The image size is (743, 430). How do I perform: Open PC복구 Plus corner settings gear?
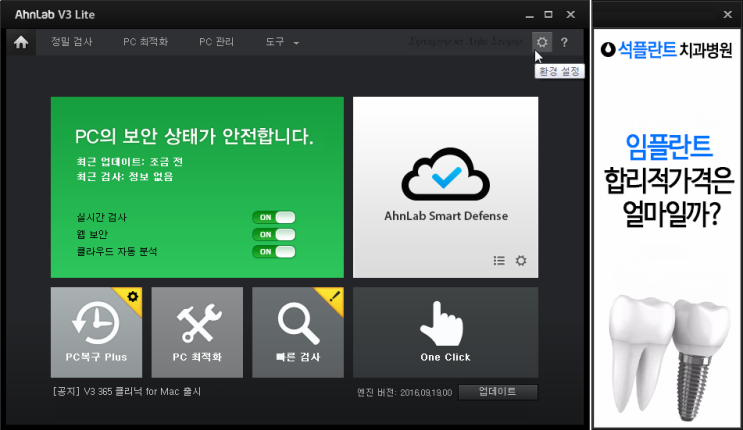click(133, 296)
